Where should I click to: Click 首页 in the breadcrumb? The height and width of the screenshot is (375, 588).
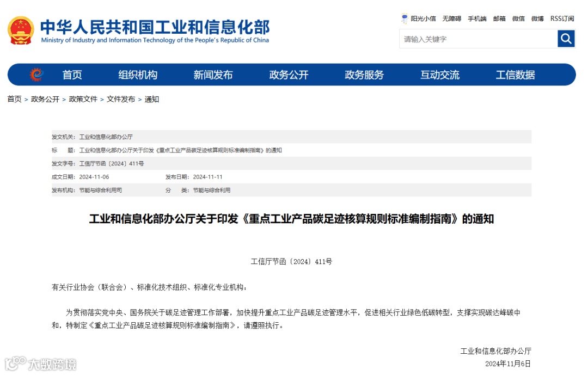(14, 99)
